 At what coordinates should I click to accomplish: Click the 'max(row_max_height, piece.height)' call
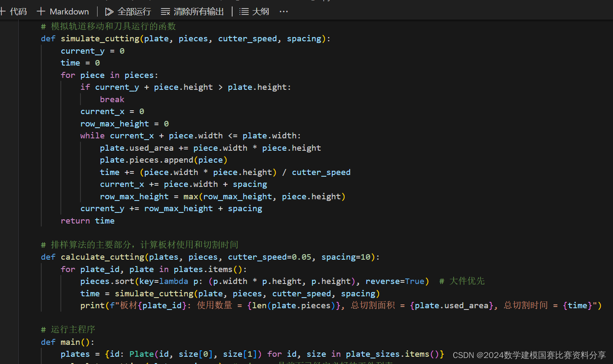(264, 197)
